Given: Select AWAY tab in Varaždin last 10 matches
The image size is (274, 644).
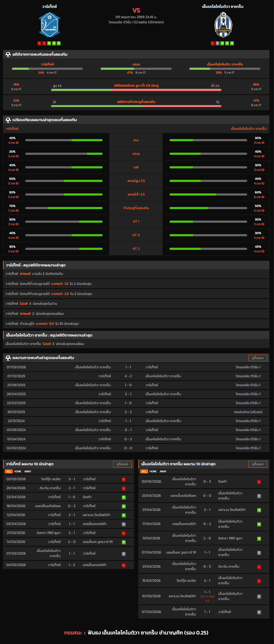Looking at the screenshot, I should point(28,472).
